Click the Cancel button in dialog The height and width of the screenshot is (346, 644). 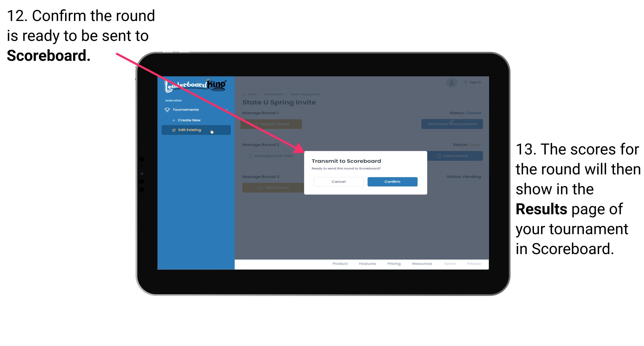[x=339, y=182]
